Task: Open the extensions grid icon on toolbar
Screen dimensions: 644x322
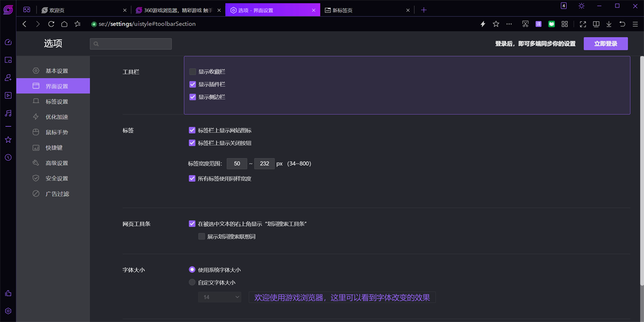Action: pyautogui.click(x=565, y=24)
